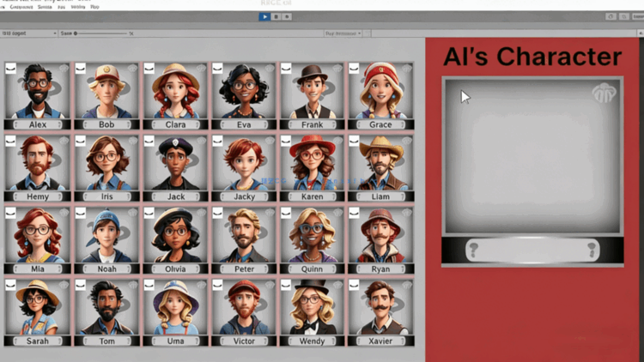Click the left question mark on AI's nameplate
Screen dimensions: 644x362
472,250
